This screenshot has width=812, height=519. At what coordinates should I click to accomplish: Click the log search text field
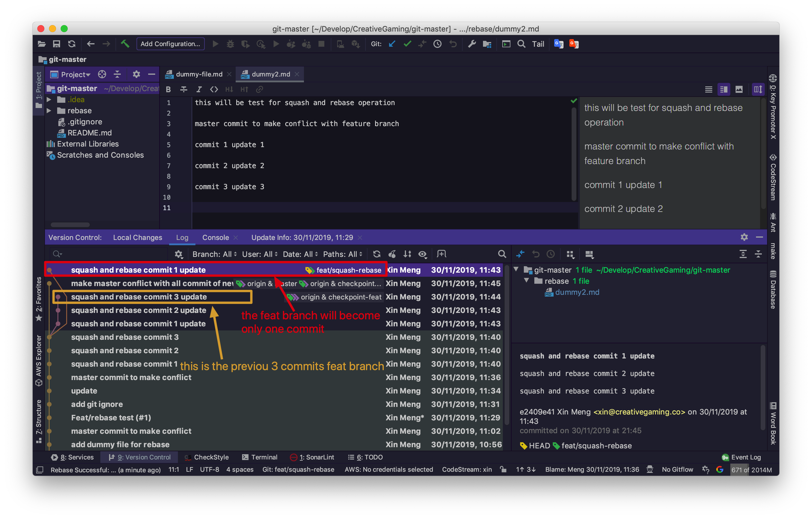(111, 254)
